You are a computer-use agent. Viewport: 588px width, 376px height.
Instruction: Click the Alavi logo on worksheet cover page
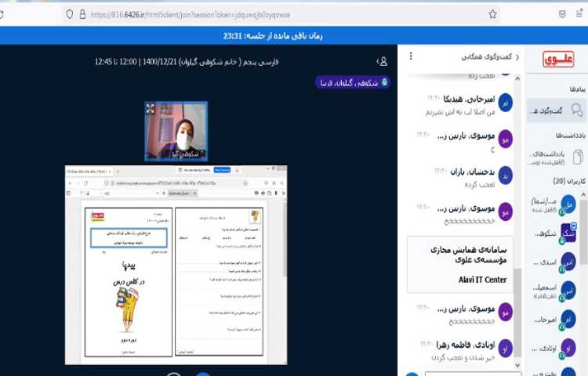98,216
